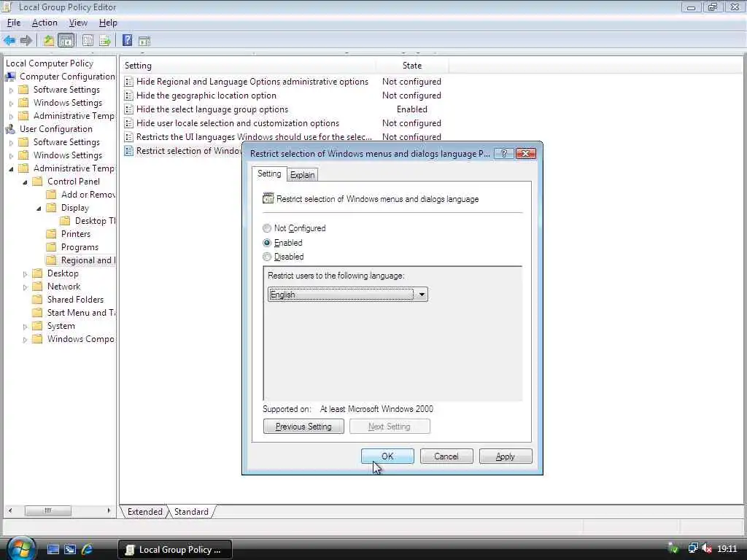
Task: Select Regional and Language tree item
Action: click(x=88, y=260)
